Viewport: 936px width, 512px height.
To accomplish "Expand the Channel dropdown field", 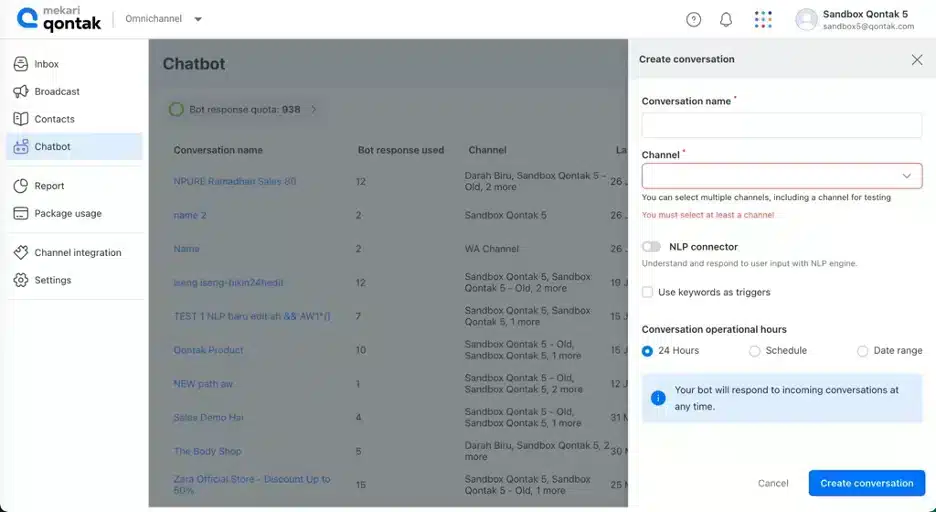I will (x=782, y=176).
